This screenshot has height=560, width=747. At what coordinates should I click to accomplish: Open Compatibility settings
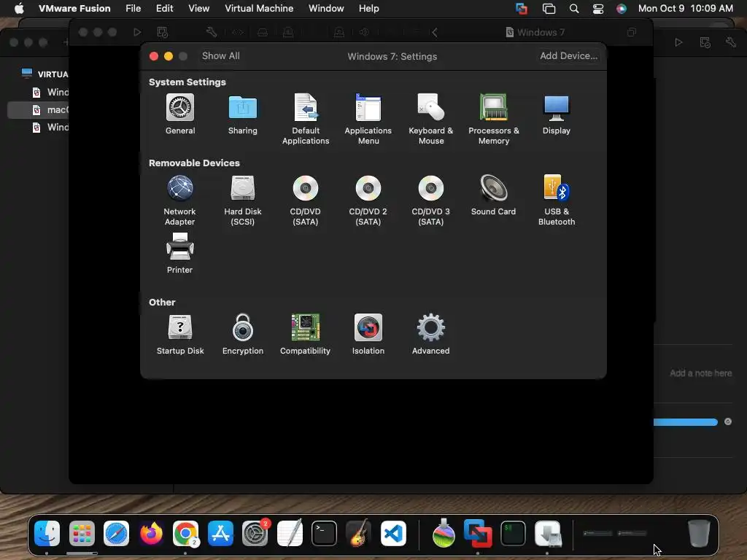pyautogui.click(x=306, y=334)
